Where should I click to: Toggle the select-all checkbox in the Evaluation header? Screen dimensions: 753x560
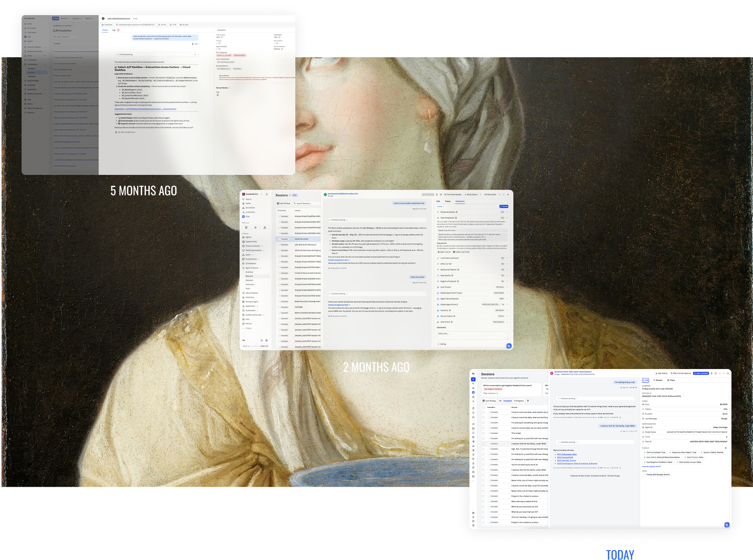pyautogui.click(x=483, y=407)
